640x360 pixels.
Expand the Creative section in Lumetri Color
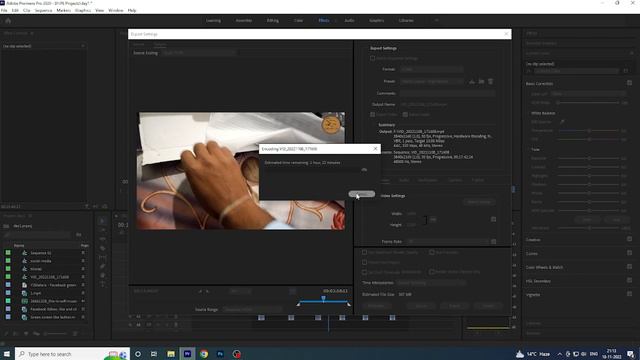coord(533,240)
